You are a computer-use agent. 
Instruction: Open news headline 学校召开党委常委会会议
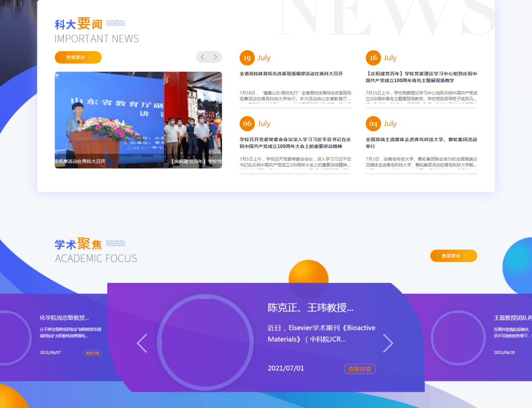pyautogui.click(x=295, y=143)
